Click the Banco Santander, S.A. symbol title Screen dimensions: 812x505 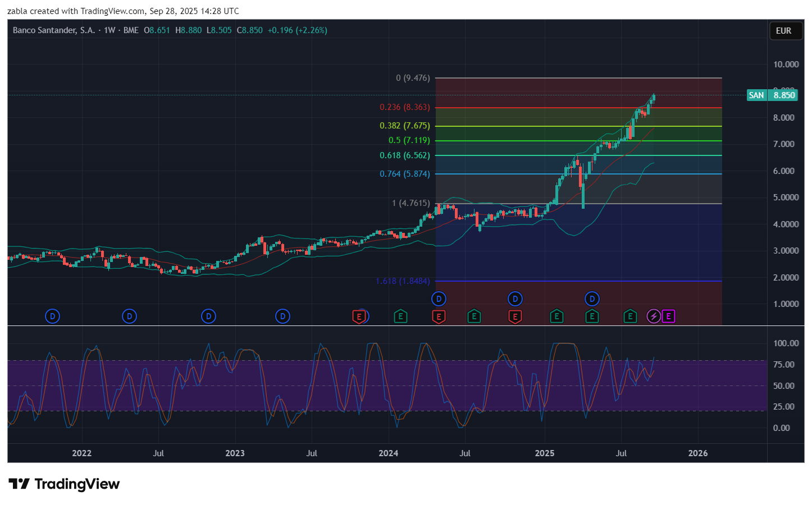(54, 30)
